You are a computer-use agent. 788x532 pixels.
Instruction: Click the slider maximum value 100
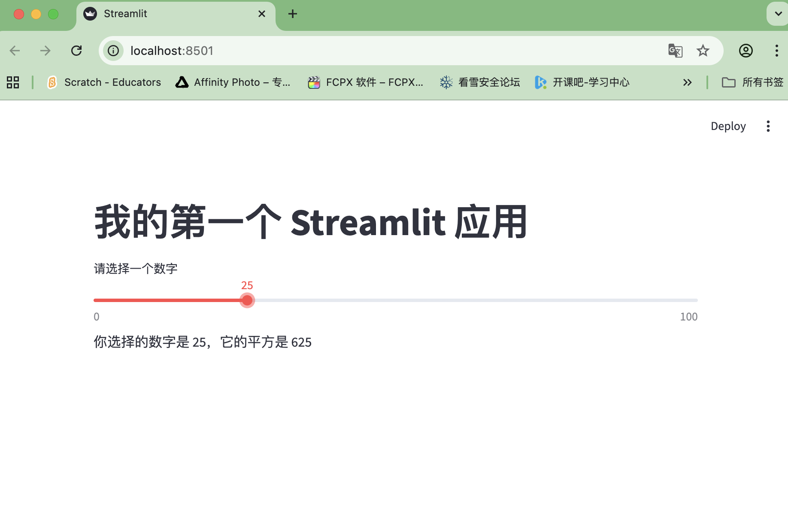[689, 317]
